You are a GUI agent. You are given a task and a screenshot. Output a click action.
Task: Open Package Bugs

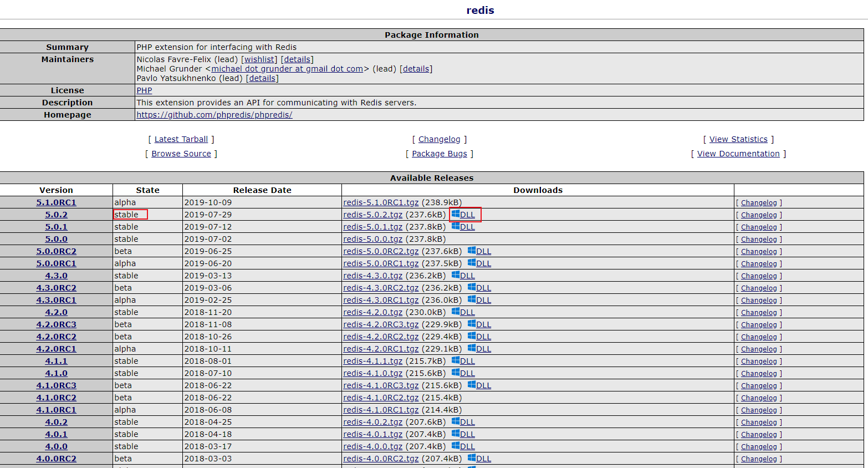pyautogui.click(x=440, y=154)
